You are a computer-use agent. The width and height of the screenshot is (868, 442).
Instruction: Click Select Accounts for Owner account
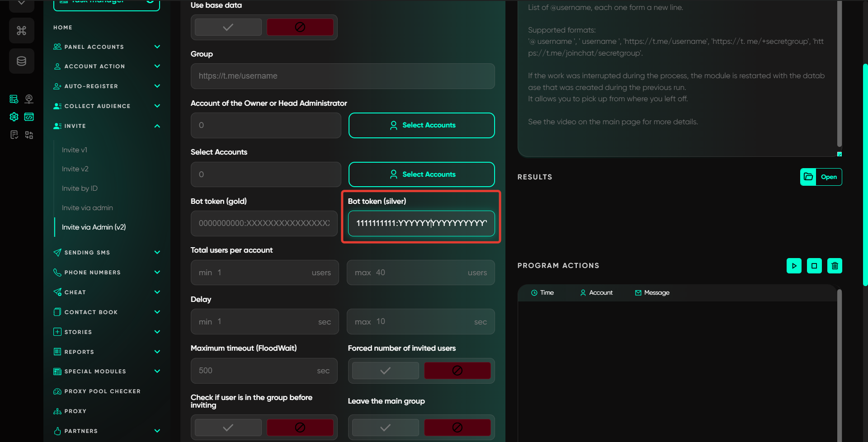tap(421, 125)
